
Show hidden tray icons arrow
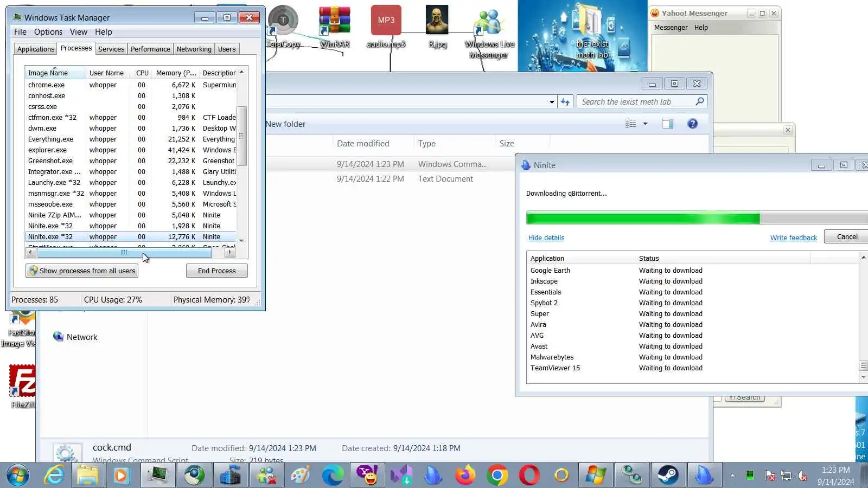[x=732, y=476]
